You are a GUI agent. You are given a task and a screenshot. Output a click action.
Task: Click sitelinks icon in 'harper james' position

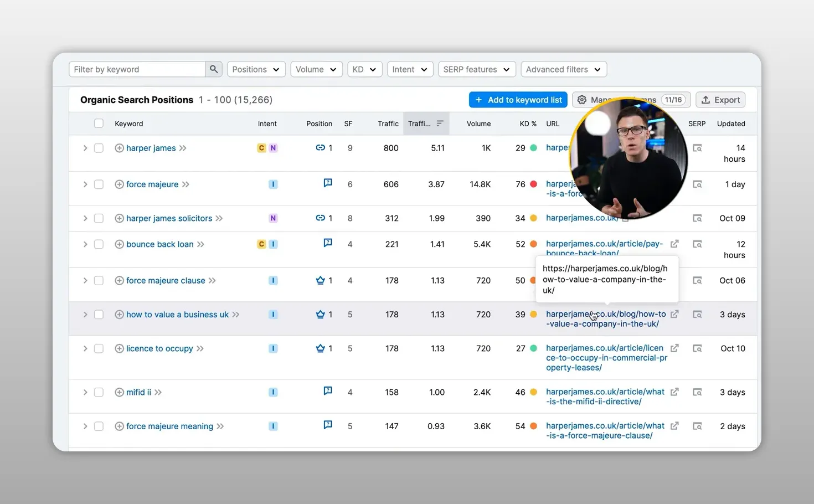(x=320, y=148)
